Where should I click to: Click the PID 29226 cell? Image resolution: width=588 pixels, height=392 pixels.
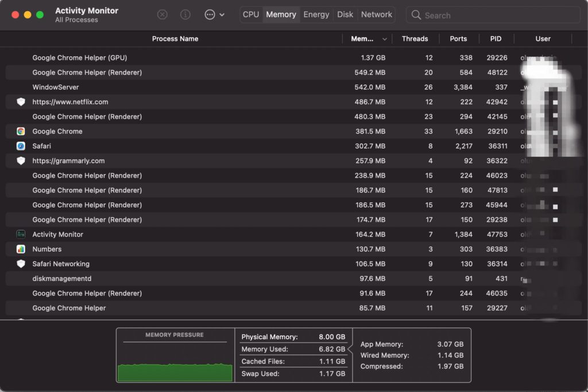(497, 57)
